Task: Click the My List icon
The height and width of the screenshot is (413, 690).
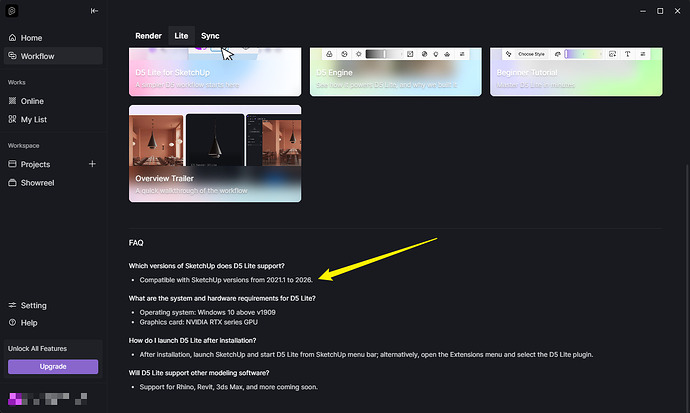Action: point(12,119)
